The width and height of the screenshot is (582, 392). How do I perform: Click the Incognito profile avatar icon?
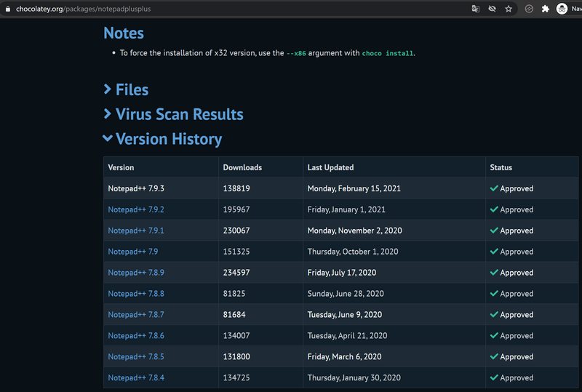(x=562, y=9)
